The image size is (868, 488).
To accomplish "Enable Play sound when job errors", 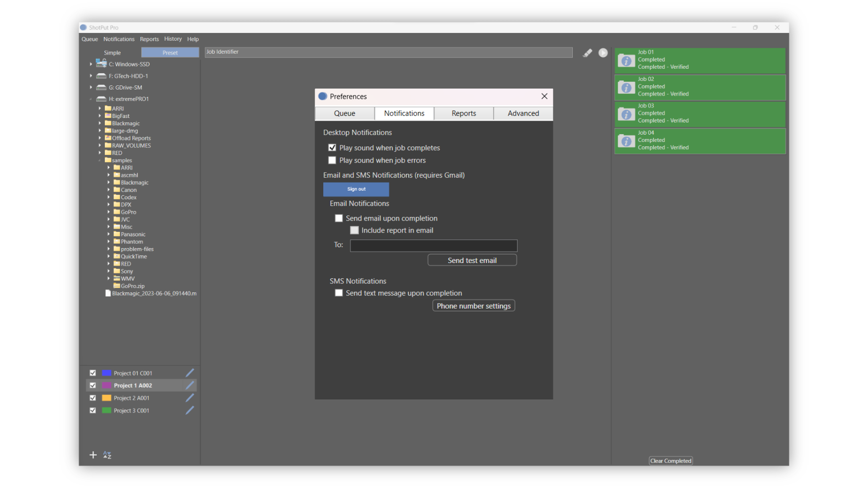I will click(x=332, y=160).
